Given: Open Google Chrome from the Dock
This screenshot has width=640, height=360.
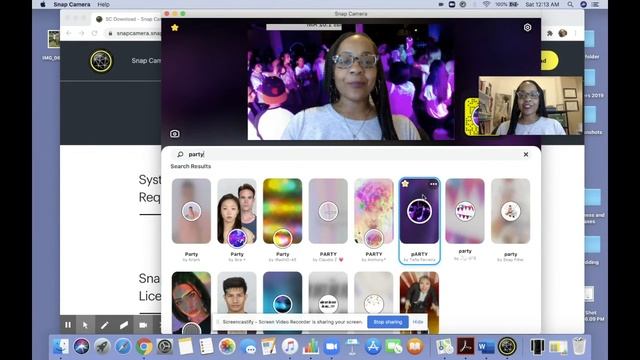Looking at the screenshot, I should 144,347.
